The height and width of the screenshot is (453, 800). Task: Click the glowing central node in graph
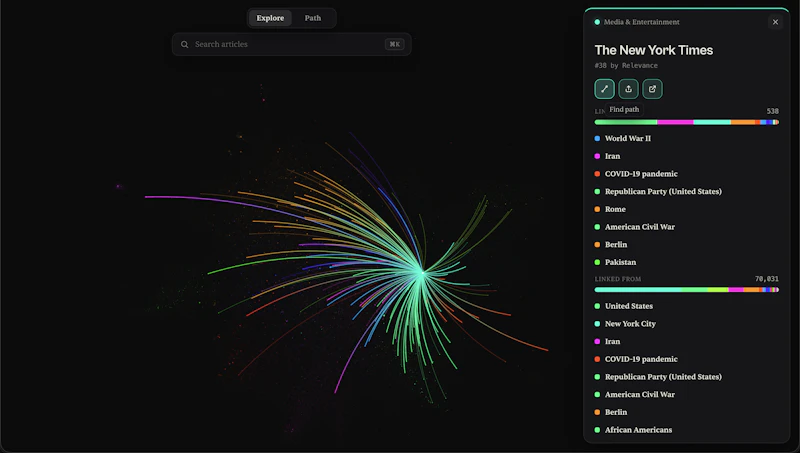pyautogui.click(x=420, y=273)
